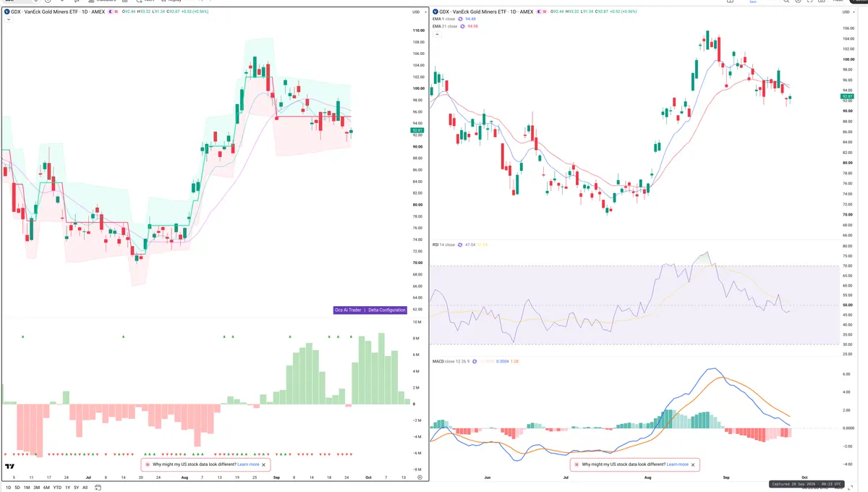
Task: Click purple icon beside EMA 9 close
Action: (x=461, y=20)
